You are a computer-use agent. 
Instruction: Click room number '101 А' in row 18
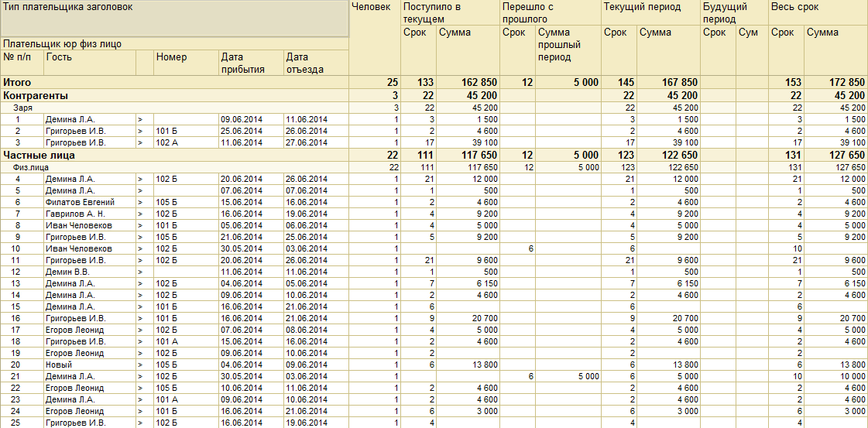[185, 342]
